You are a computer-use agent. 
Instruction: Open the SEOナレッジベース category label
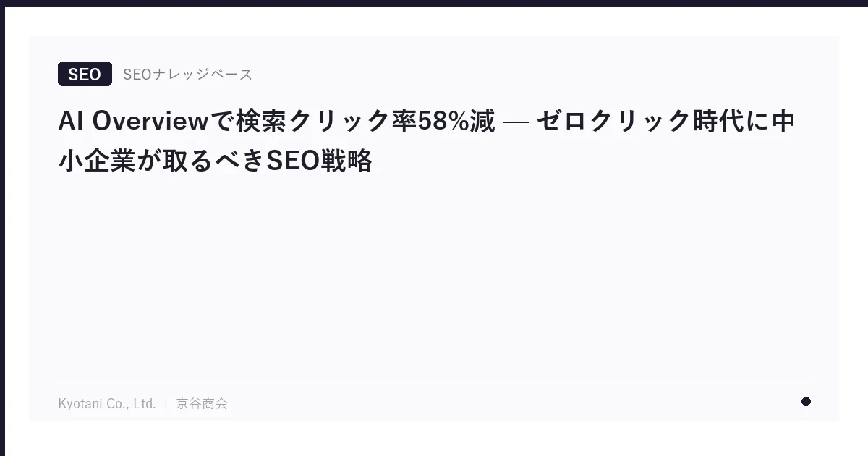pos(187,74)
